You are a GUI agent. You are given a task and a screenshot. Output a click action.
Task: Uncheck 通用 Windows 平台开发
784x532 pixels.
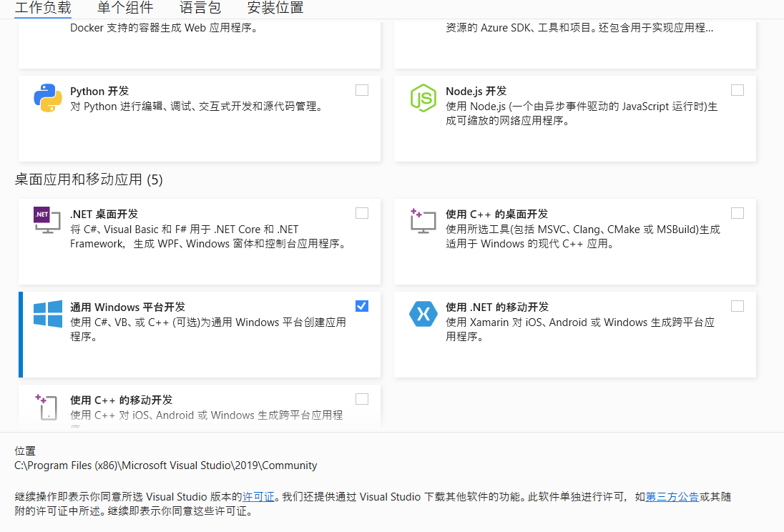coord(362,305)
